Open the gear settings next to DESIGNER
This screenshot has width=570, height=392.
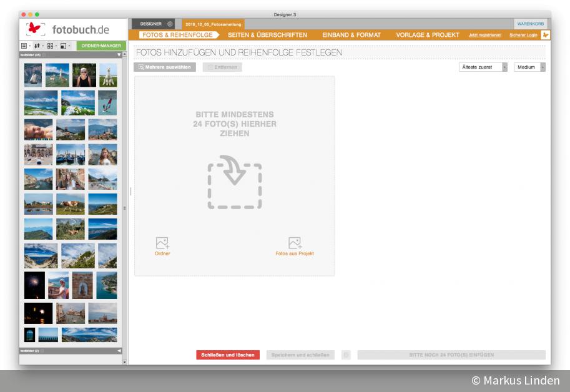(x=170, y=24)
